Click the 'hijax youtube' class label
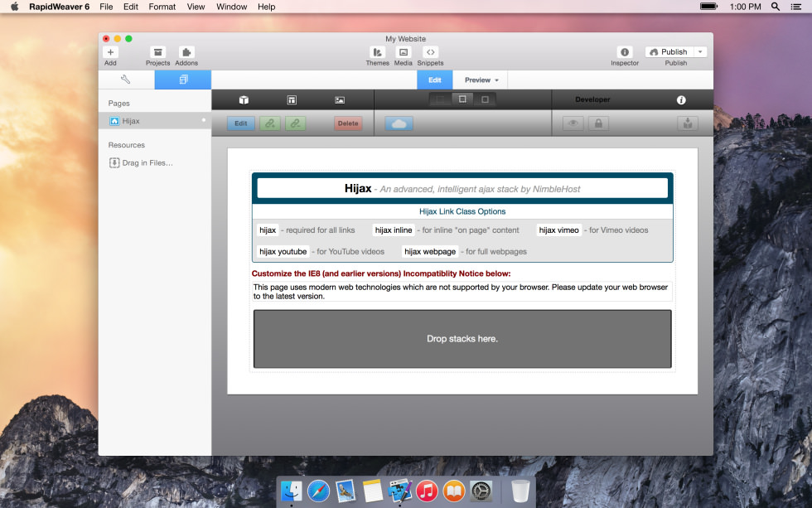This screenshot has height=508, width=812. pos(283,251)
